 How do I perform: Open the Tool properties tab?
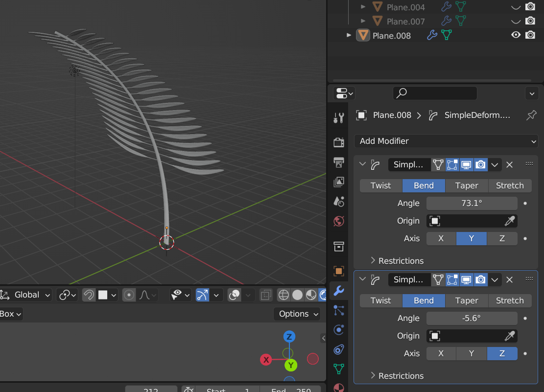coord(339,118)
